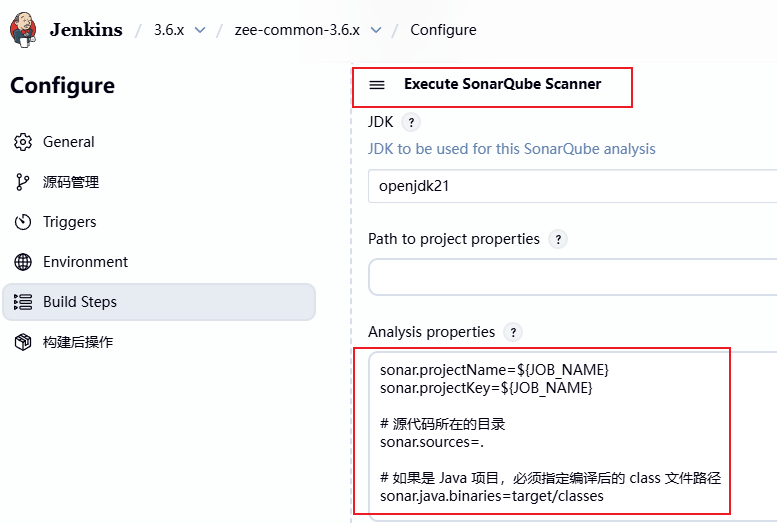Screen dimensions: 777x523
Task: Show help for Path to project properties
Action: 558,239
